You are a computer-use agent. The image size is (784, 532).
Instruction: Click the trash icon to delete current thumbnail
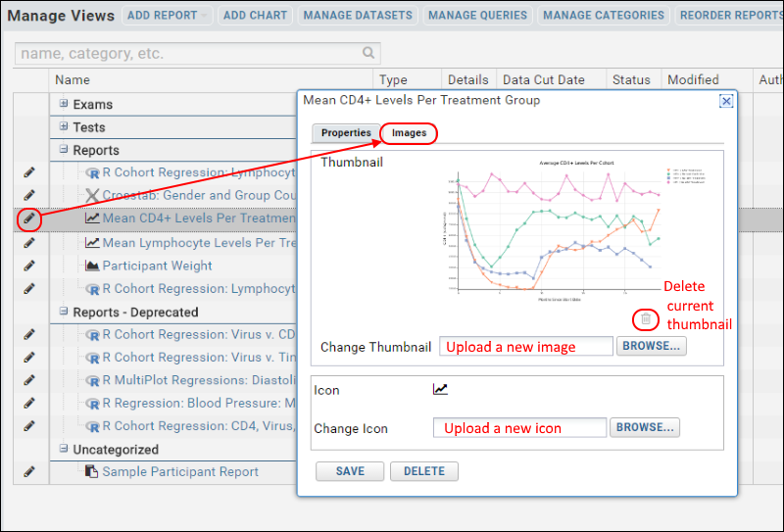(646, 319)
